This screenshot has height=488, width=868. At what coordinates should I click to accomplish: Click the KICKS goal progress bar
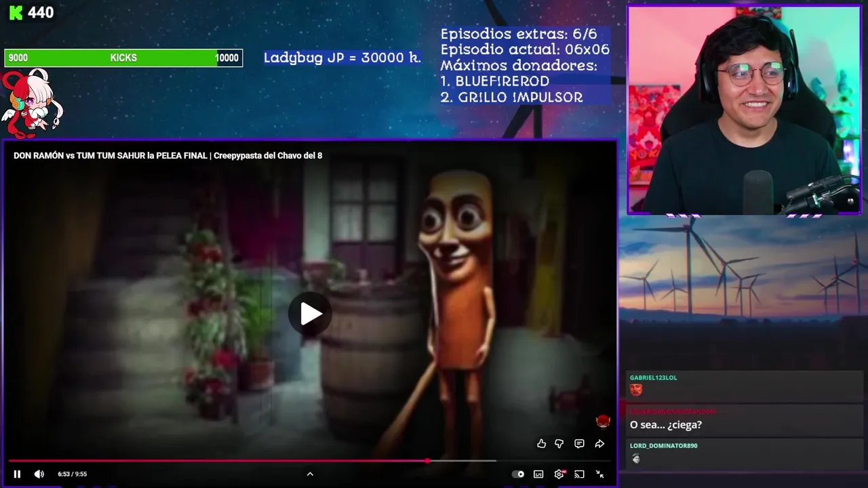tap(123, 58)
